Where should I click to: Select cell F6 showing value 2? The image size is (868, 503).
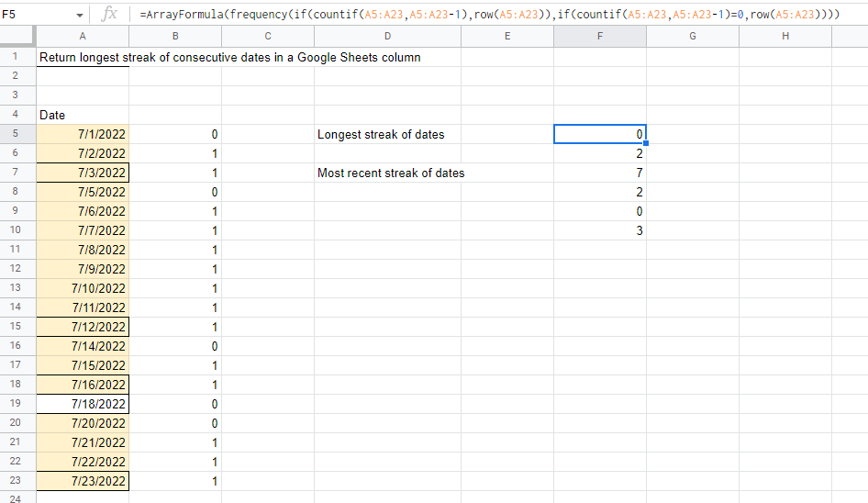tap(600, 153)
